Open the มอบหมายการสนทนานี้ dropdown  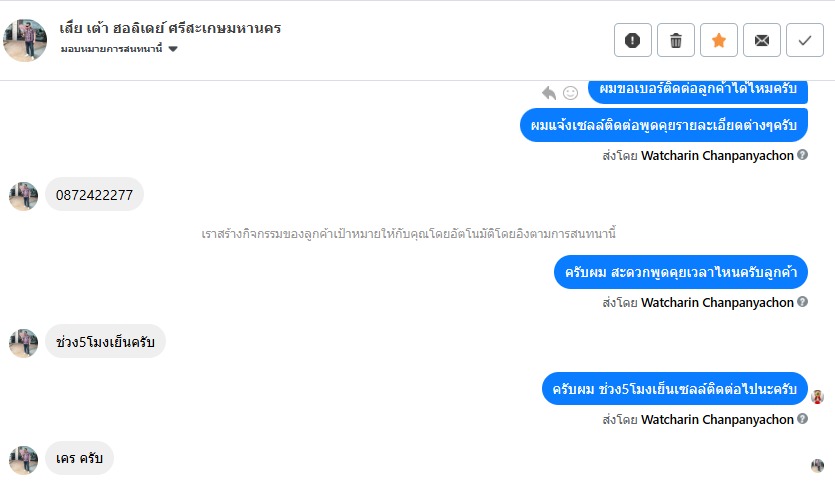coord(118,49)
